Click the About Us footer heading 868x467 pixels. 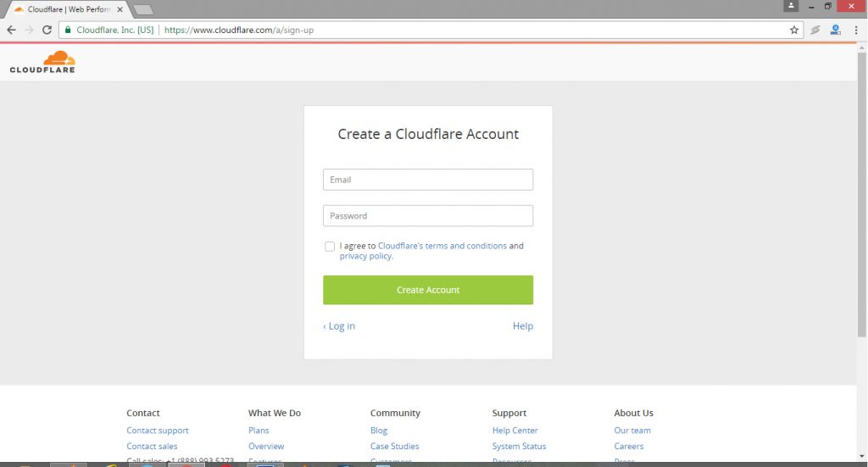tap(633, 413)
